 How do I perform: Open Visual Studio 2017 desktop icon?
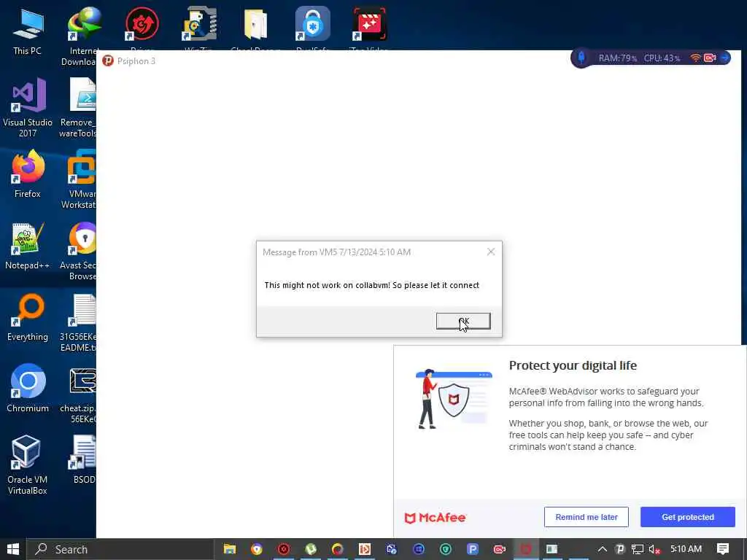pos(27,108)
